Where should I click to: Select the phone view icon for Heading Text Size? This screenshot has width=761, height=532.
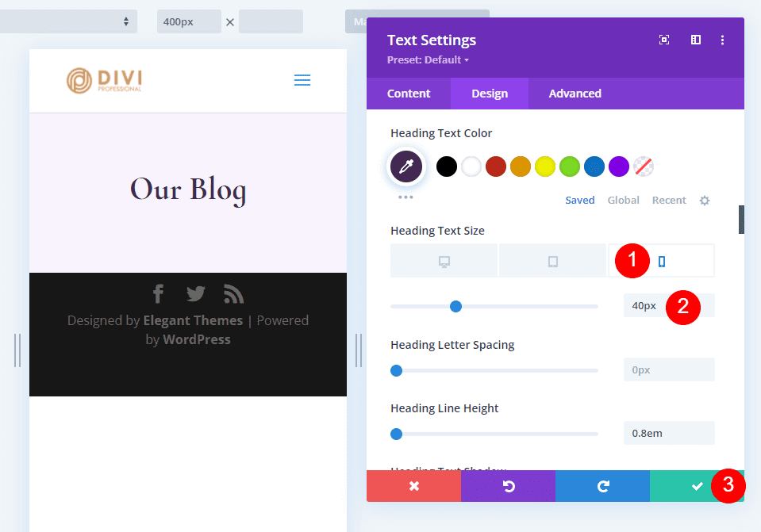point(662,260)
